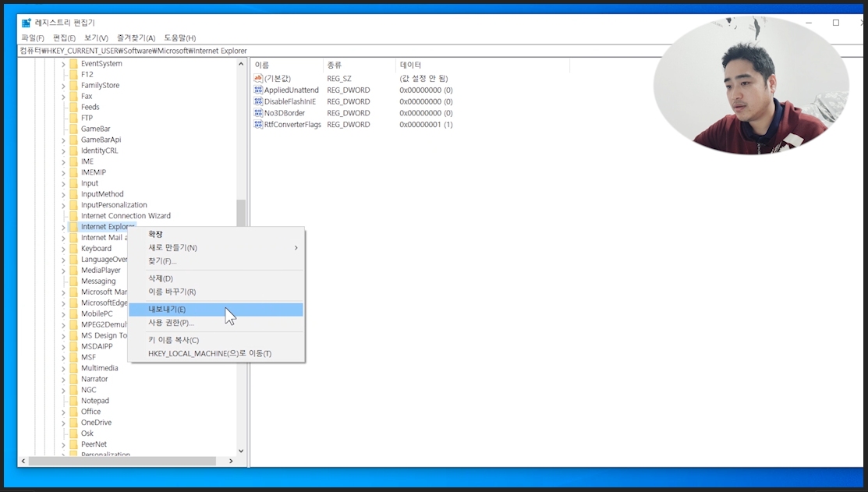Click the horizontal scroll left arrow
Screen dimensions: 868x492
pyautogui.click(x=23, y=461)
